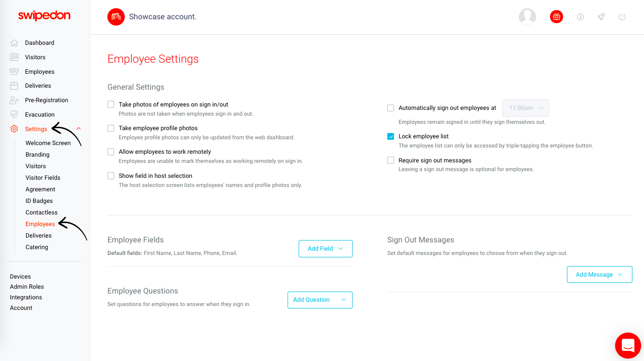Open the Add Question dropdown
644x361 pixels.
[320, 300]
